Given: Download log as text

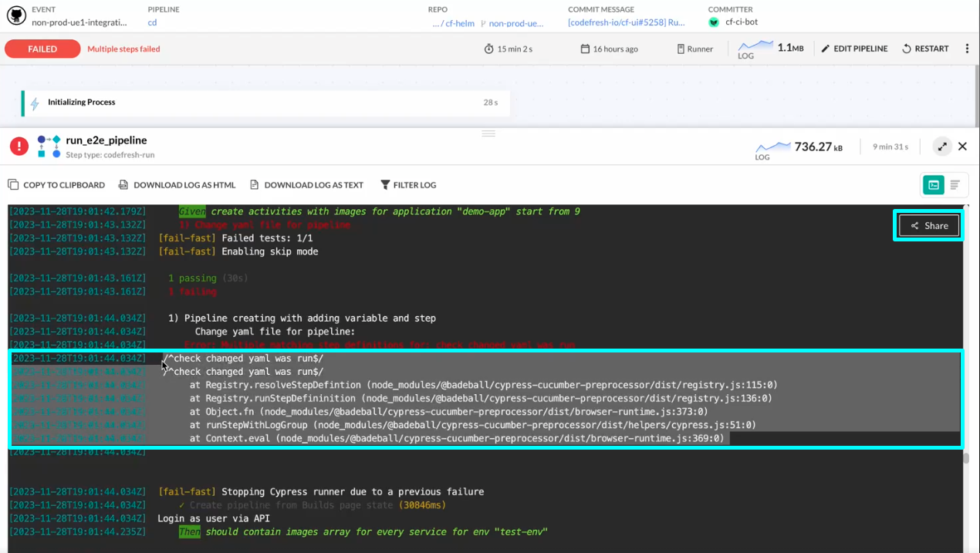Looking at the screenshot, I should pyautogui.click(x=306, y=185).
